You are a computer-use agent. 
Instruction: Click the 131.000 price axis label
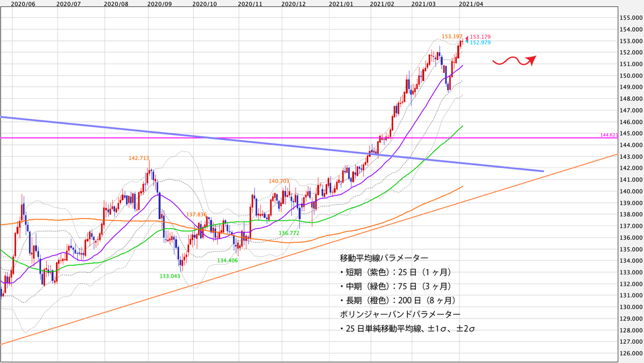tap(632, 295)
